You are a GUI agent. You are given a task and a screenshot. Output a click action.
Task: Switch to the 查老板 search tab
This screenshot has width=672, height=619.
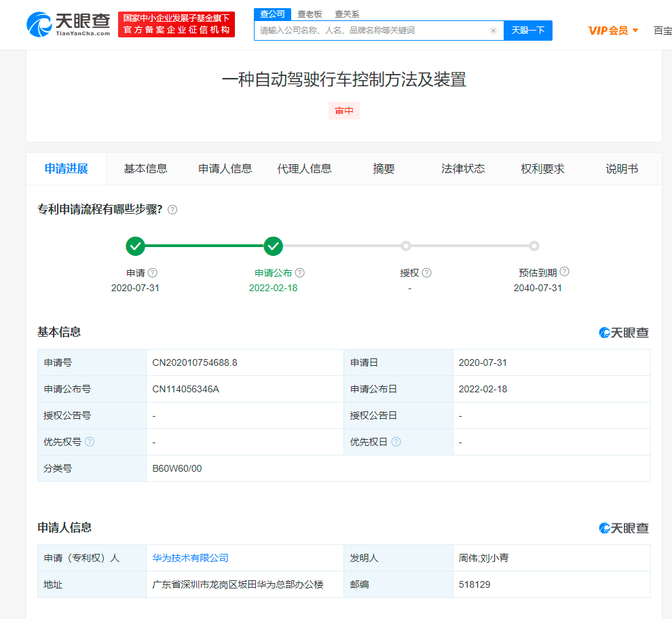click(310, 14)
